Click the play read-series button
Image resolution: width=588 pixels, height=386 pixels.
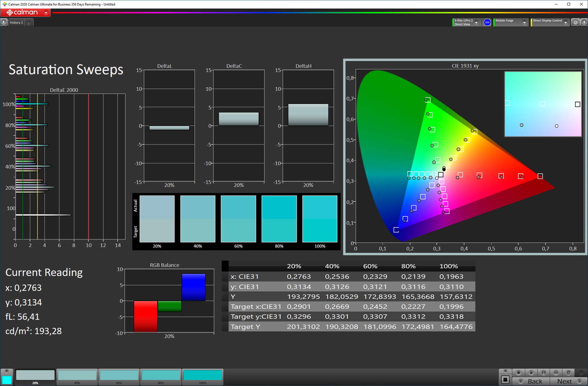[531, 372]
